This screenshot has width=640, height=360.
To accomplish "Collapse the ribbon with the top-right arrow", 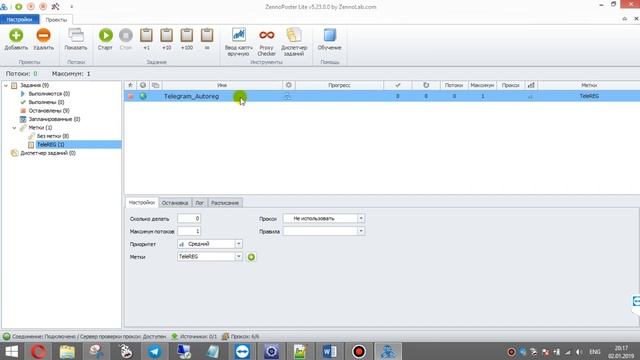I will point(624,19).
